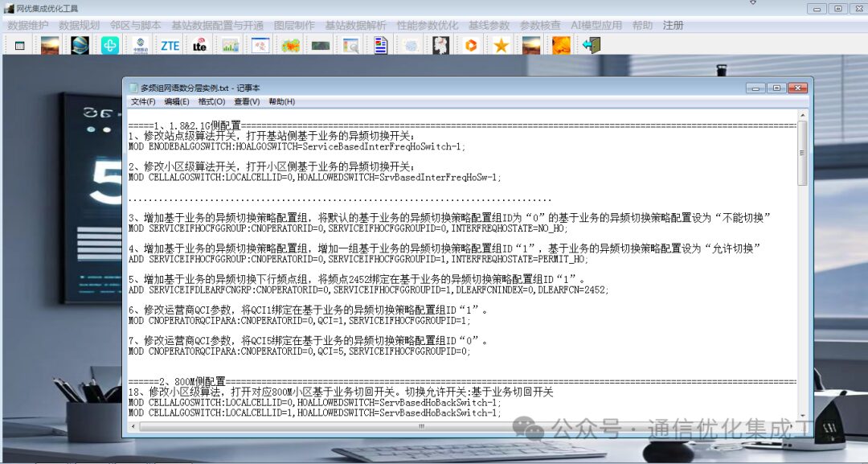868x464 pixels.
Task: Click the document icon with colored lines
Action: coord(381,45)
